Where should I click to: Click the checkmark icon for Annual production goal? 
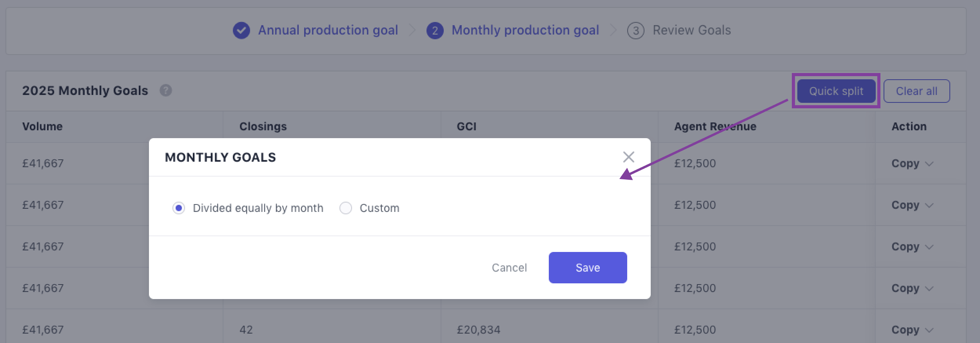point(241,30)
